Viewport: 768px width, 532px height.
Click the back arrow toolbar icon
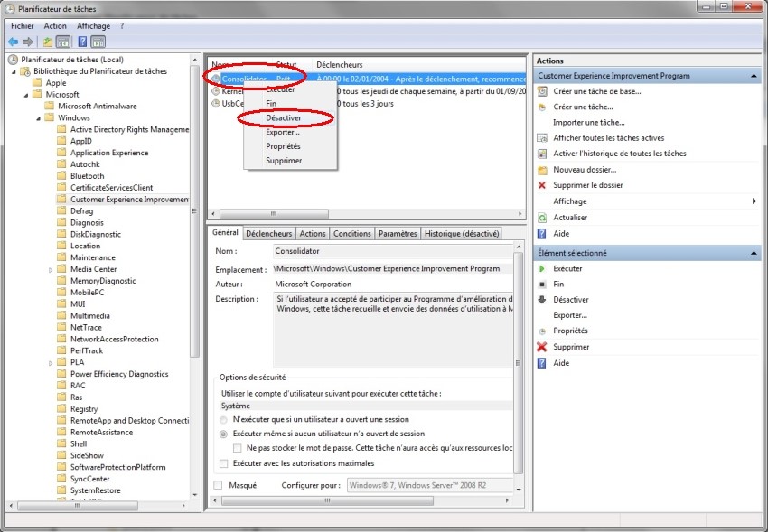13,42
